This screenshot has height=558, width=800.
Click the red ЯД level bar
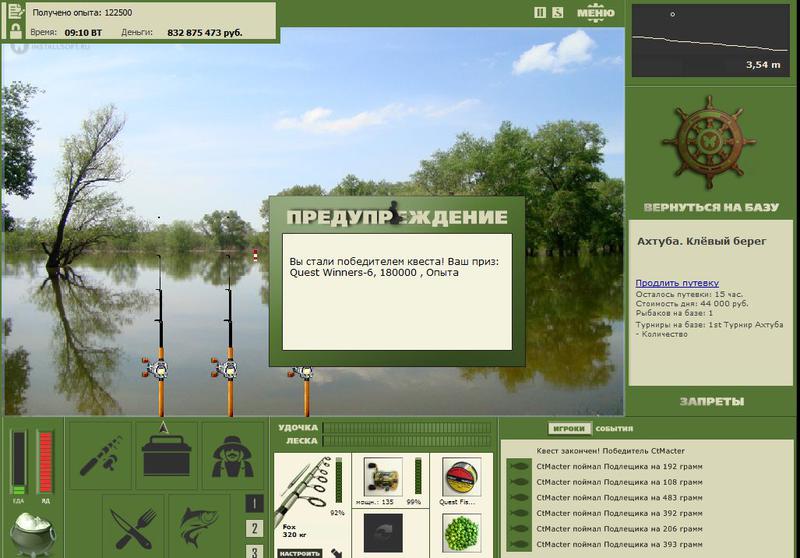[x=45, y=462]
